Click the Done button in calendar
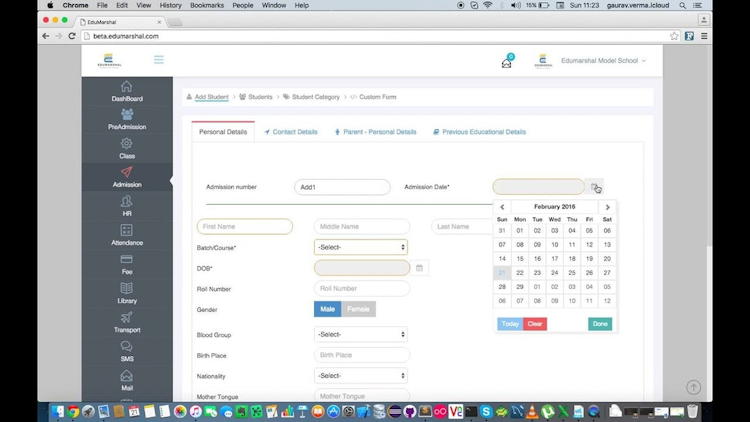The image size is (750, 422). coord(600,324)
